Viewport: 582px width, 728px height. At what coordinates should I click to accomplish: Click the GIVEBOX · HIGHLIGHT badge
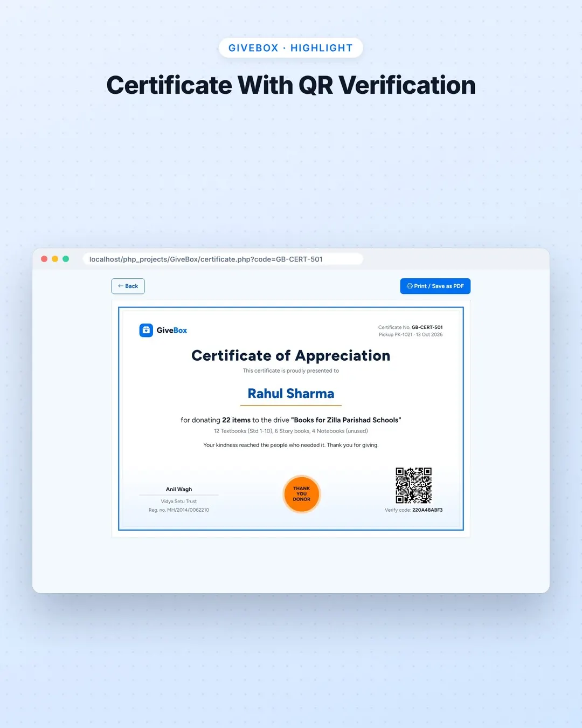tap(291, 48)
